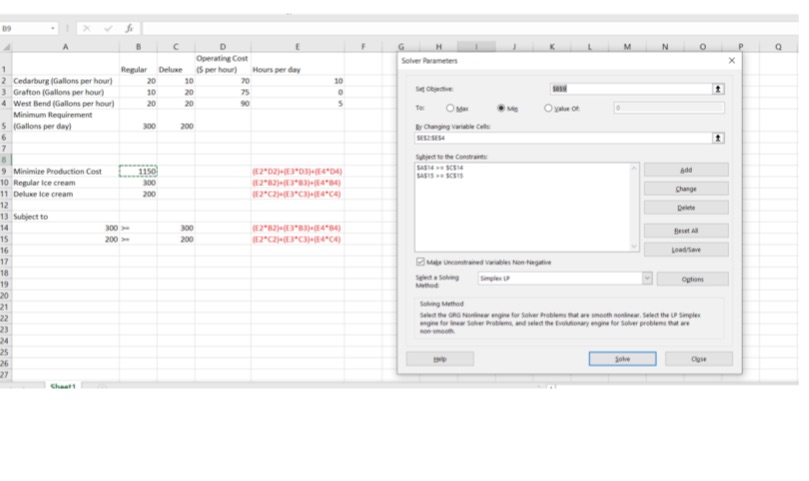Click the Load/Save button
The image size is (809, 481).
[686, 250]
